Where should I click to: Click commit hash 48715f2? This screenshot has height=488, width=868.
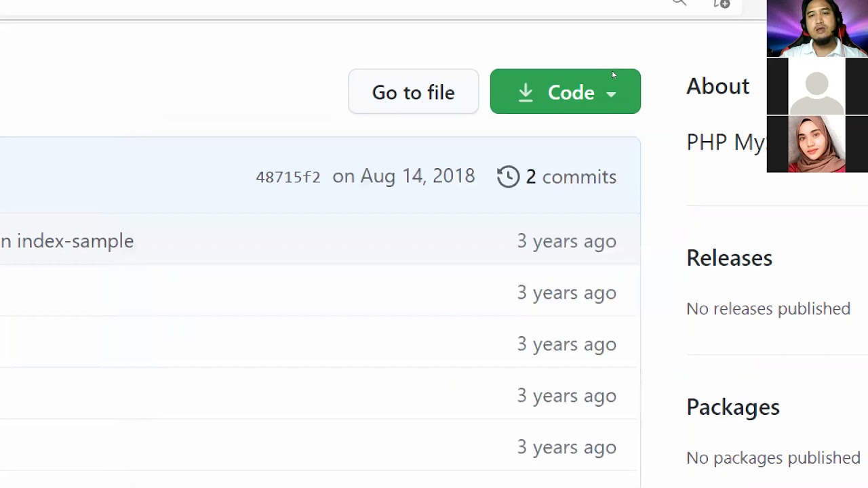(x=288, y=177)
